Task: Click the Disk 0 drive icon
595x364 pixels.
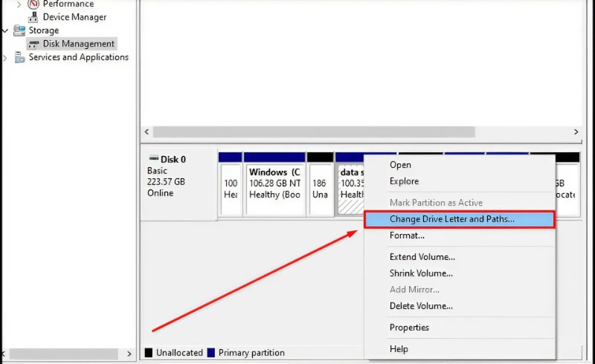Action: point(154,158)
